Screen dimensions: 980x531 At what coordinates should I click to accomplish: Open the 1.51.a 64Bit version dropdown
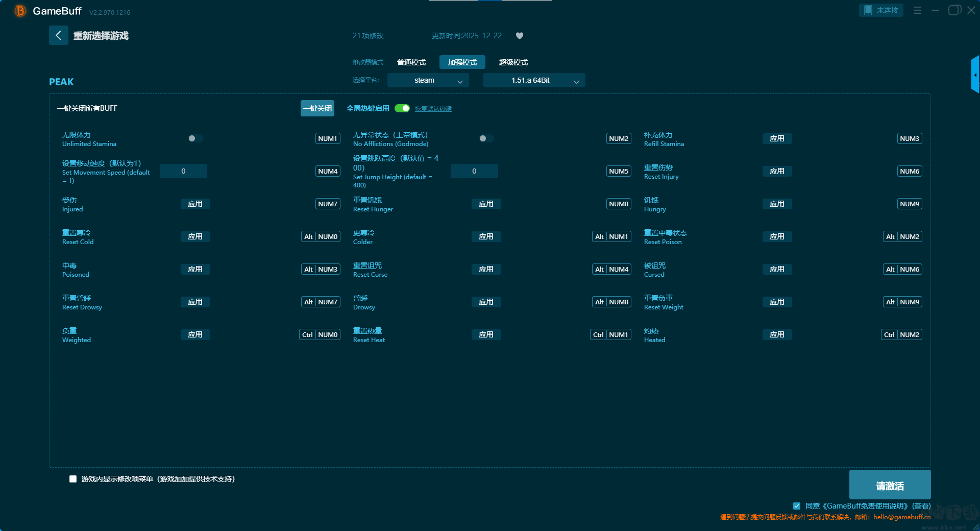click(534, 80)
